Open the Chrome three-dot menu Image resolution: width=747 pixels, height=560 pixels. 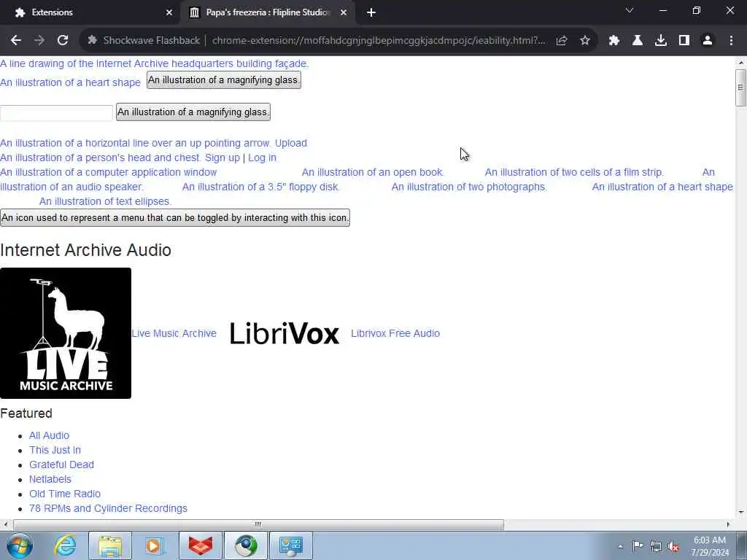pyautogui.click(x=731, y=41)
